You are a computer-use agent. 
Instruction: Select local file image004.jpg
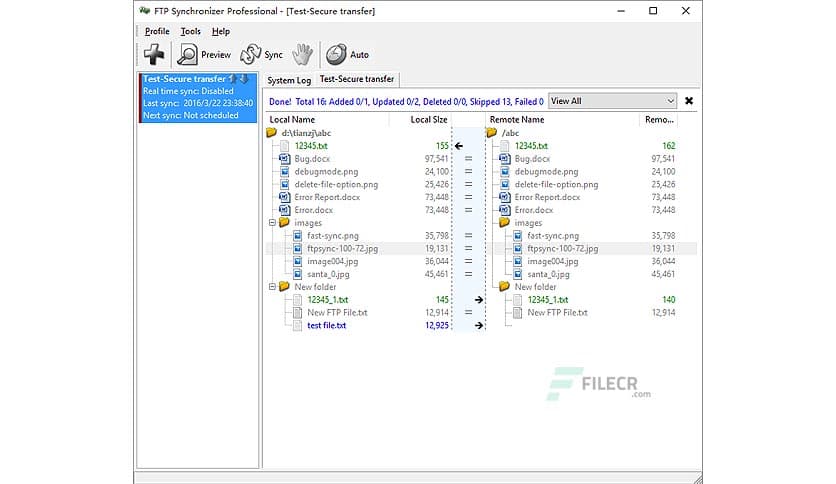pyautogui.click(x=333, y=261)
